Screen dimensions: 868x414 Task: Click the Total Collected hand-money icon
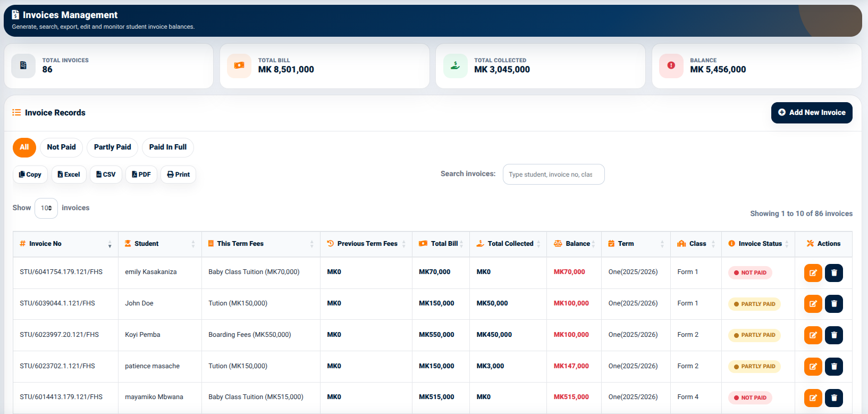click(455, 65)
